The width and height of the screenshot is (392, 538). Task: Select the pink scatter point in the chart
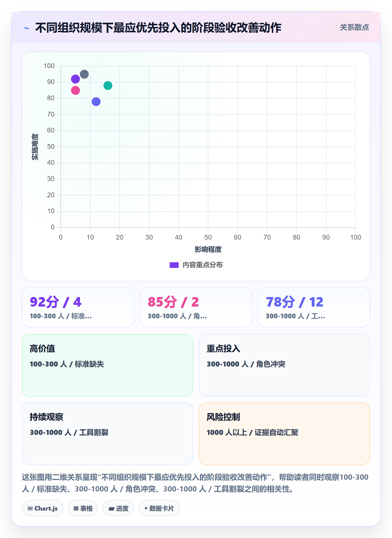[75, 91]
